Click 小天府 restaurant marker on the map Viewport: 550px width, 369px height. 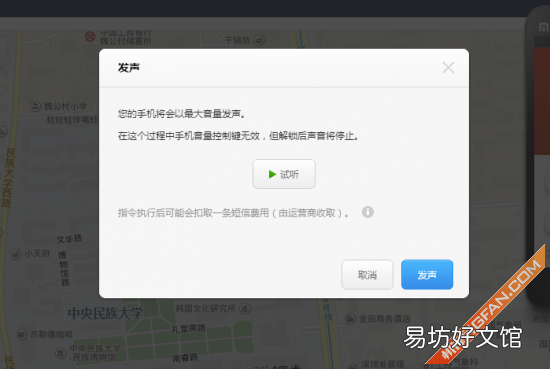16,254
